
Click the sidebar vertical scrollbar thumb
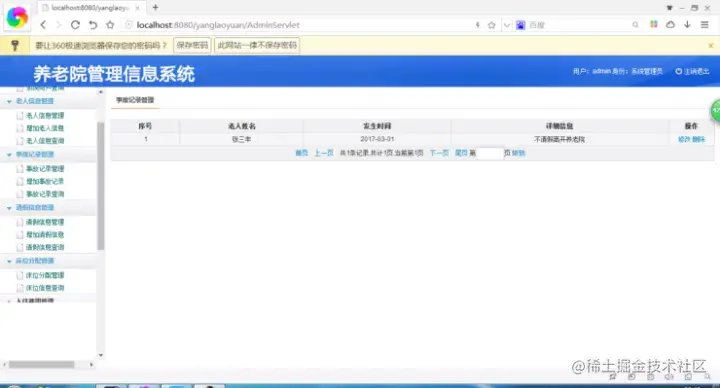point(101,186)
